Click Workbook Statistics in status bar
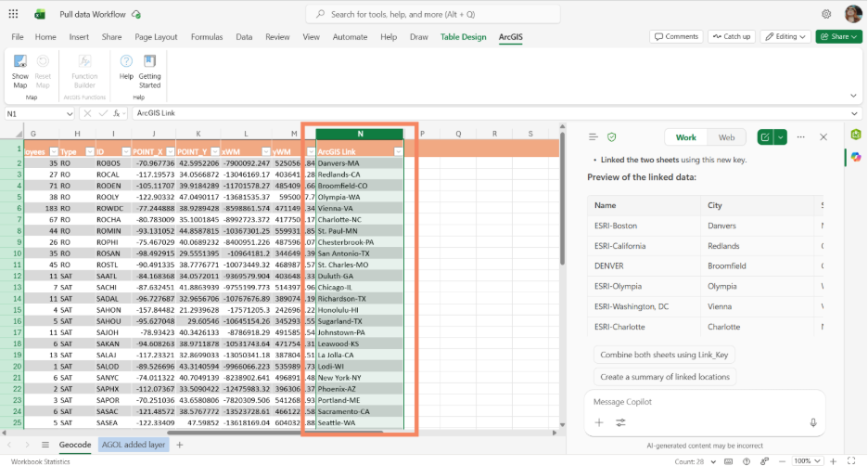 [x=41, y=461]
